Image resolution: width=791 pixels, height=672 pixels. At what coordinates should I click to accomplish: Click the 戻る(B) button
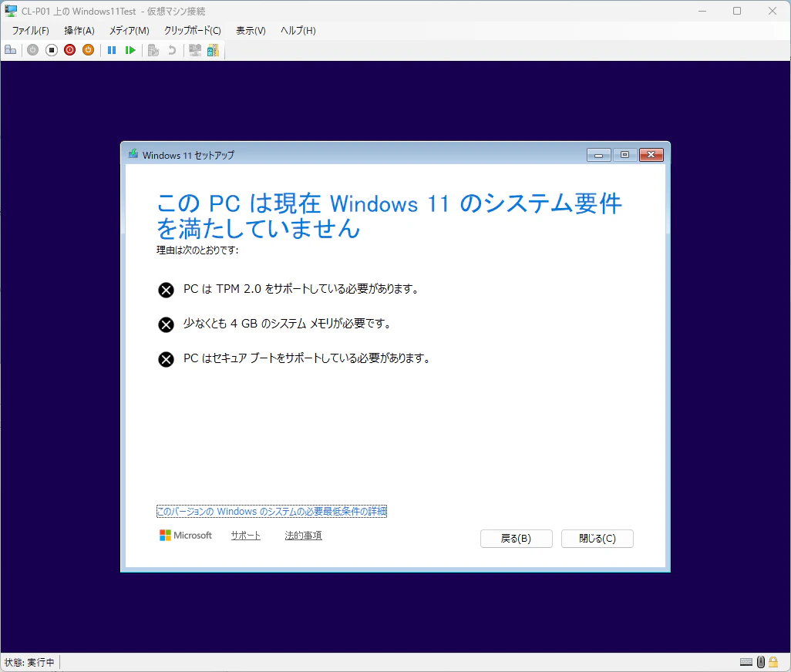pyautogui.click(x=516, y=539)
